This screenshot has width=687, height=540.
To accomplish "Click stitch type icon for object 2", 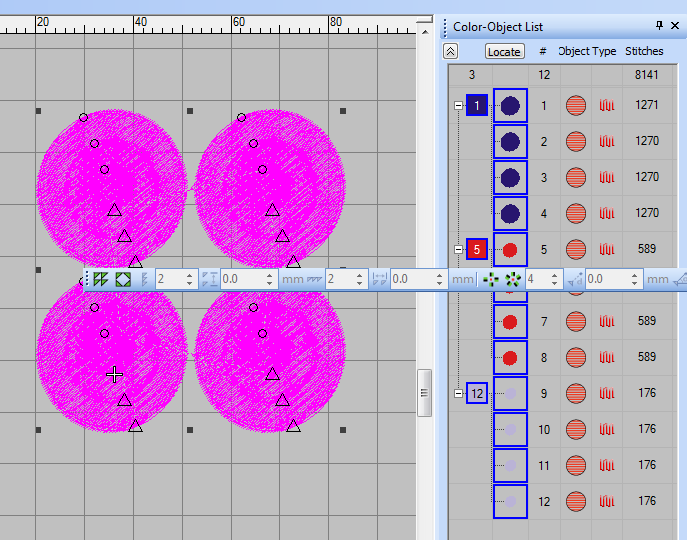I will tap(607, 142).
